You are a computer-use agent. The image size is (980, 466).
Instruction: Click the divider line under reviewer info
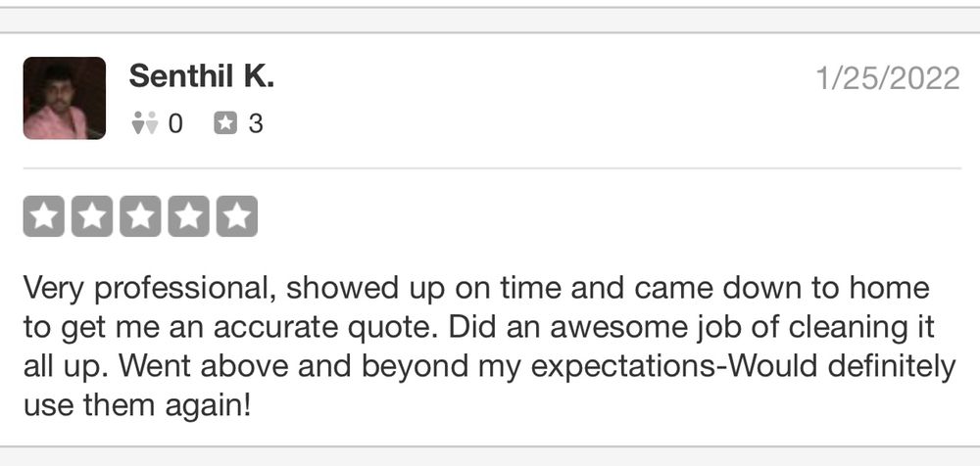point(492,168)
